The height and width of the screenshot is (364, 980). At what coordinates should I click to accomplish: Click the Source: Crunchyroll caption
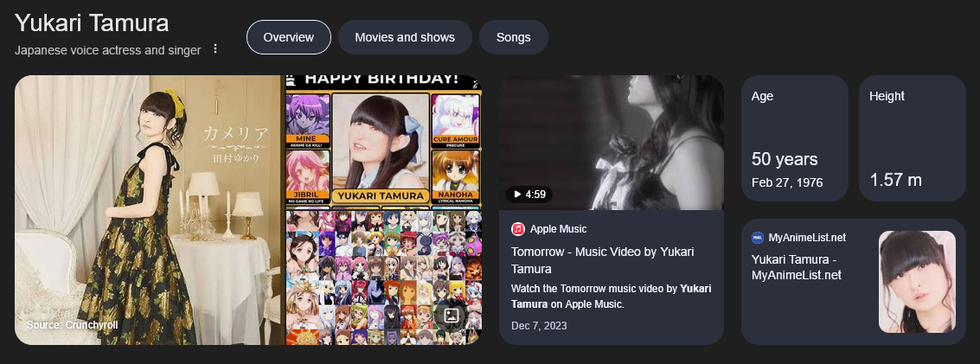pos(72,325)
